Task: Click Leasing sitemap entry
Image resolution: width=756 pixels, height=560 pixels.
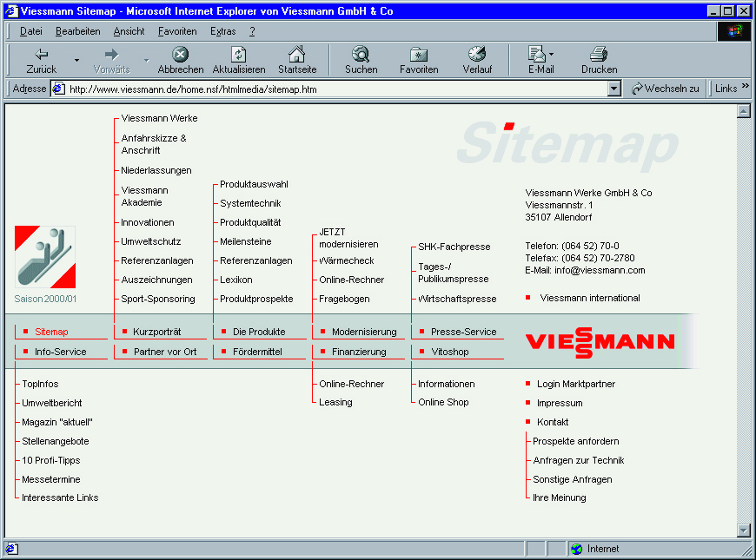Action: (x=335, y=402)
